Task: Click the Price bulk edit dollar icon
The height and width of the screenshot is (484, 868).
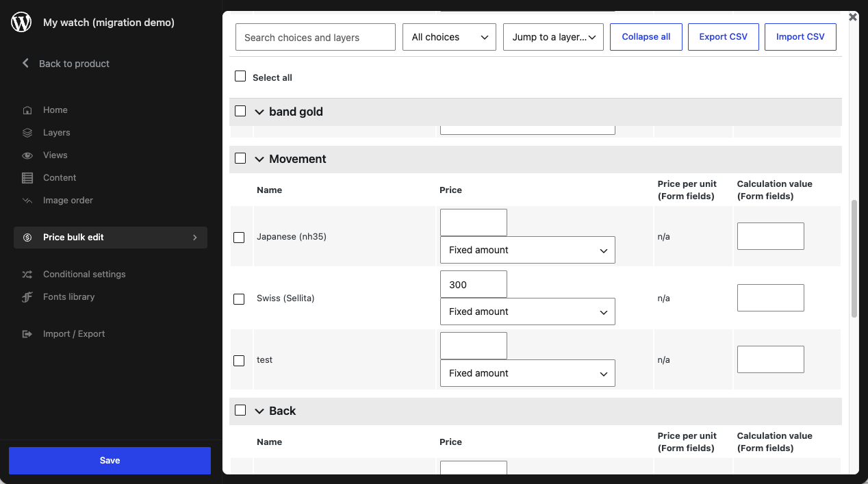Action: click(x=27, y=238)
